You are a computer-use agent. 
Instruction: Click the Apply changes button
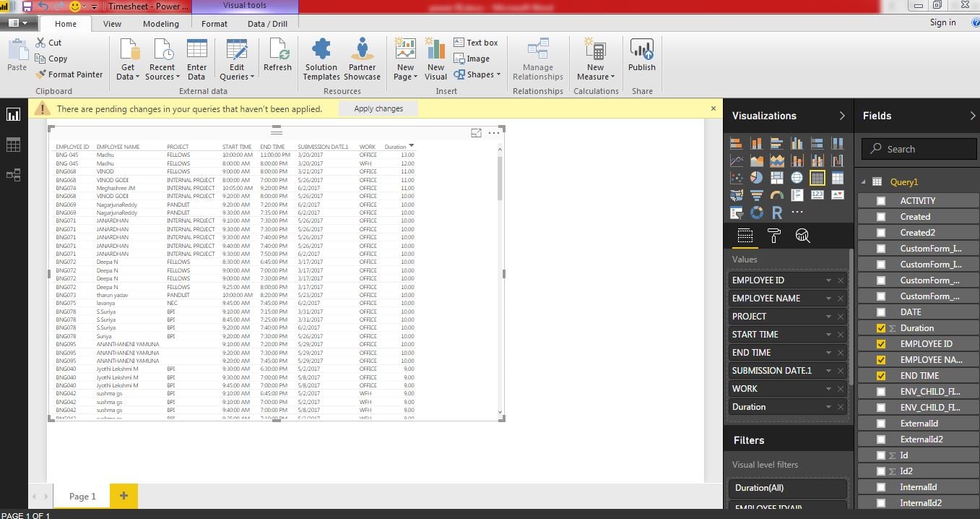[x=378, y=108]
